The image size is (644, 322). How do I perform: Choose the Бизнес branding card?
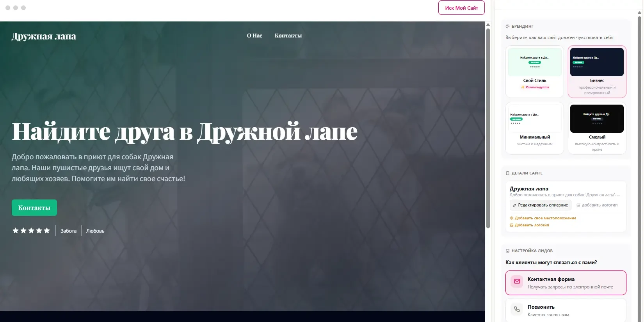pyautogui.click(x=597, y=71)
